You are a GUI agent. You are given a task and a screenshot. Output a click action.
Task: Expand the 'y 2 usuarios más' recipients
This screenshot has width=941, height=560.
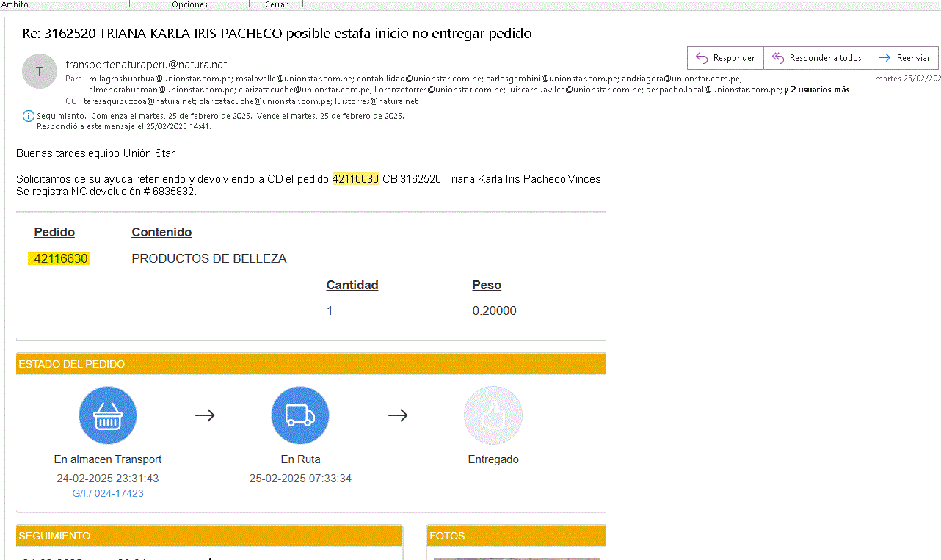[817, 90]
